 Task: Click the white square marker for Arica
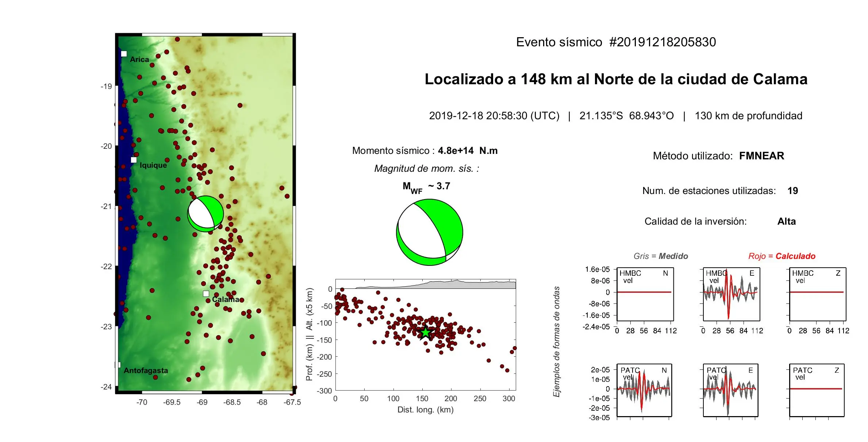(x=124, y=54)
